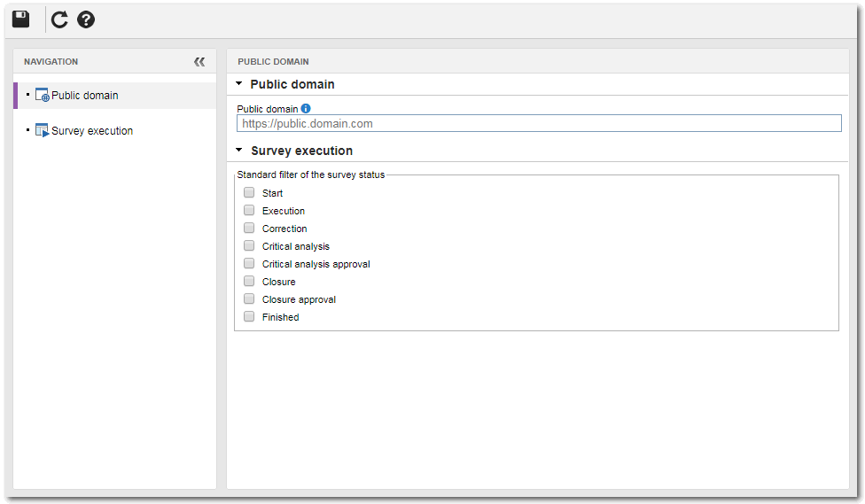Enable the Critical analysis checkbox
The image size is (865, 504).
coord(249,245)
